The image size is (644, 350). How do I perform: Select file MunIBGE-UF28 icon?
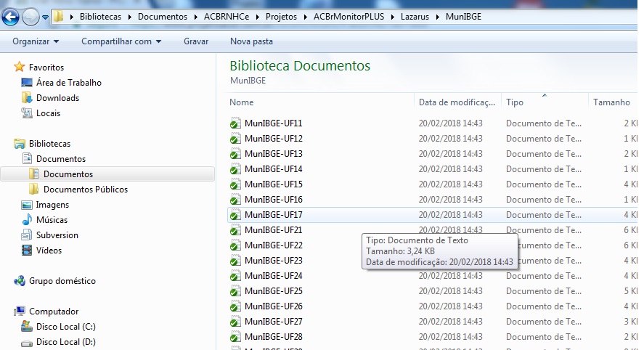[235, 336]
